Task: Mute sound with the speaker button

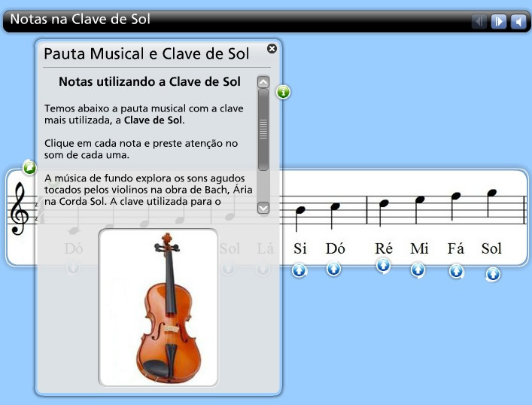Action: click(x=517, y=21)
